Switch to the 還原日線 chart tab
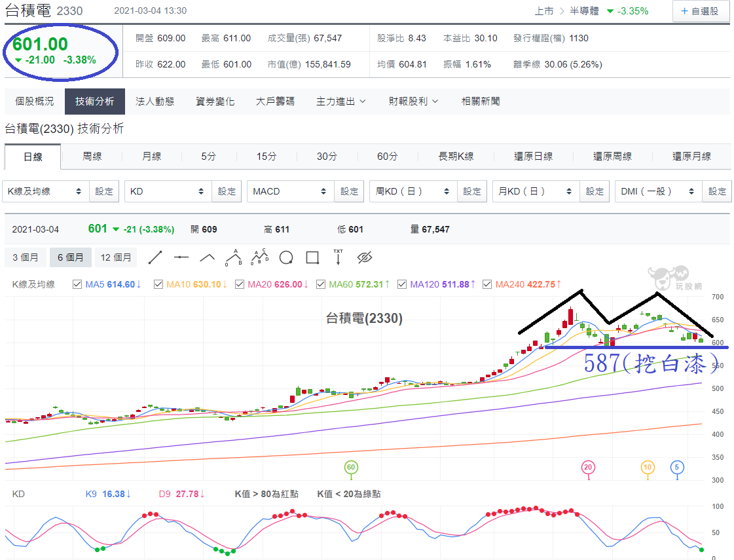The height and width of the screenshot is (560, 734). (533, 157)
